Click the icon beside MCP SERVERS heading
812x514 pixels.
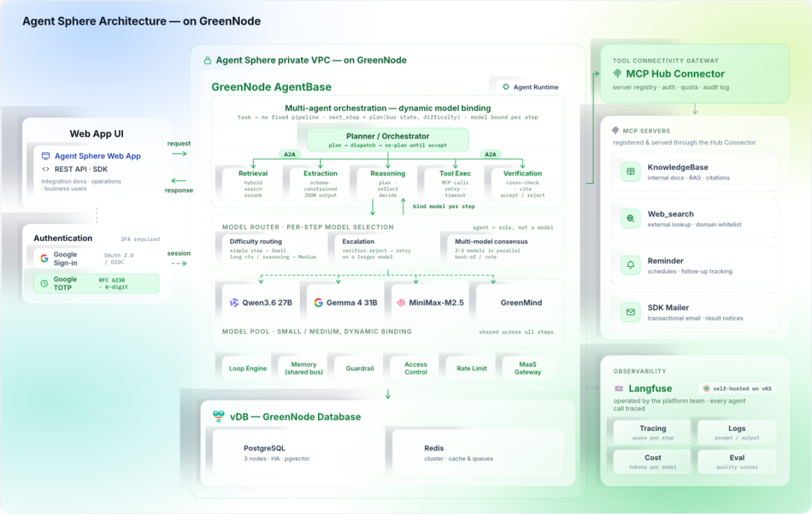[615, 131]
